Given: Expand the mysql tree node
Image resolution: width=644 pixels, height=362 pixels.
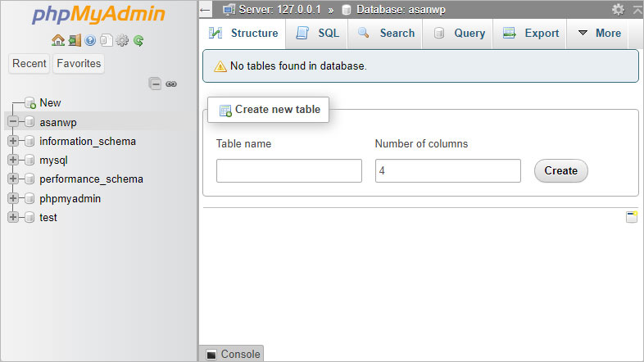Looking at the screenshot, I should click(x=13, y=160).
